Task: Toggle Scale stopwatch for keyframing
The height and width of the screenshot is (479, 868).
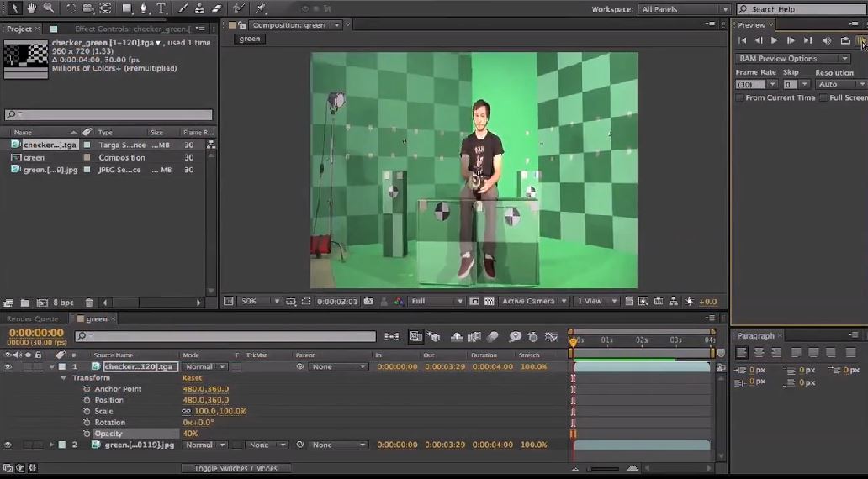Action: [x=87, y=411]
